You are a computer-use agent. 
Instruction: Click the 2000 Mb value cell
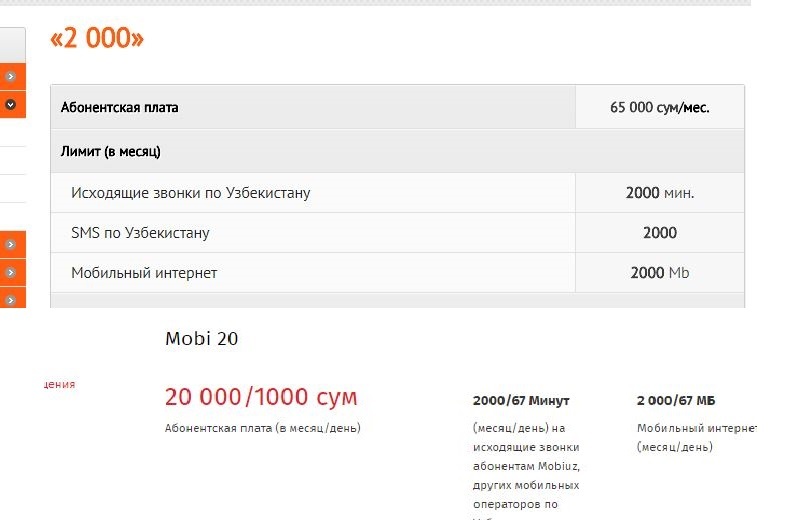coord(659,273)
